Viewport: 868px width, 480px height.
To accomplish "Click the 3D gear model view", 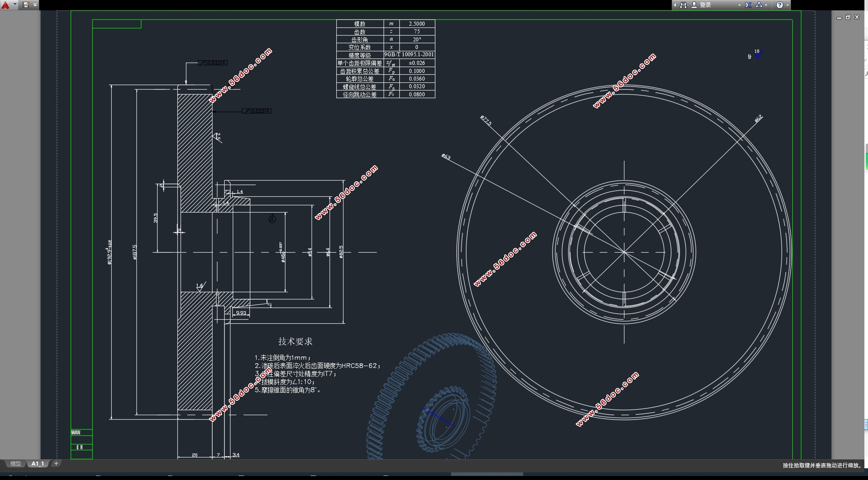I will (x=432, y=396).
